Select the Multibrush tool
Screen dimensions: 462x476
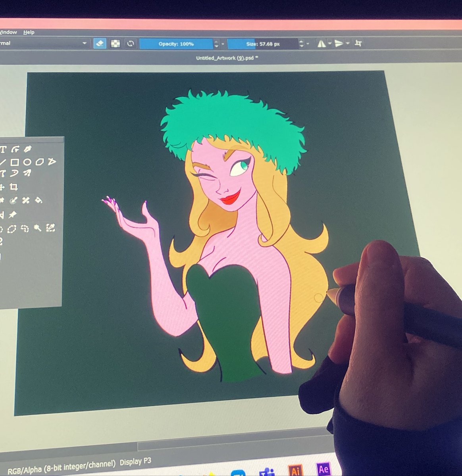point(27,173)
